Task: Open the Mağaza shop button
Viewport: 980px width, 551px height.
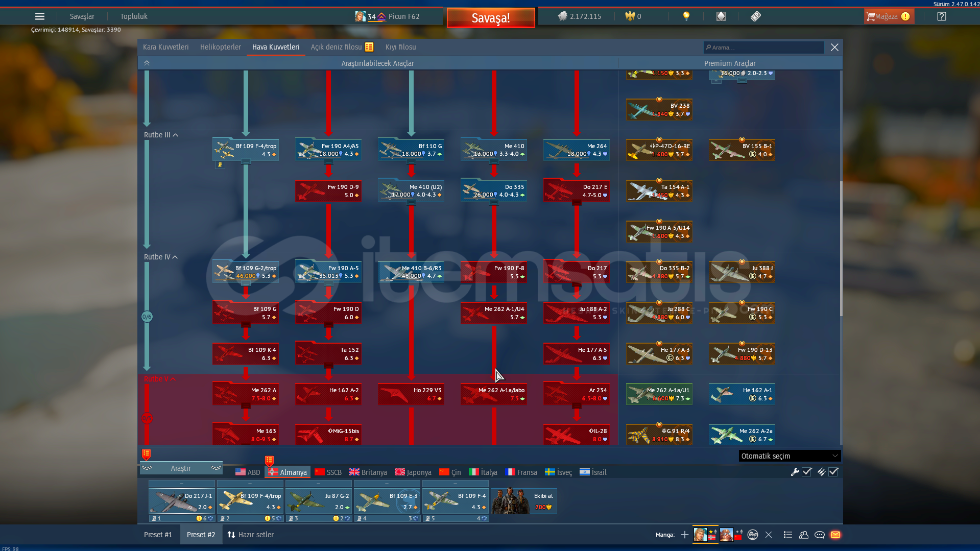Action: [888, 16]
